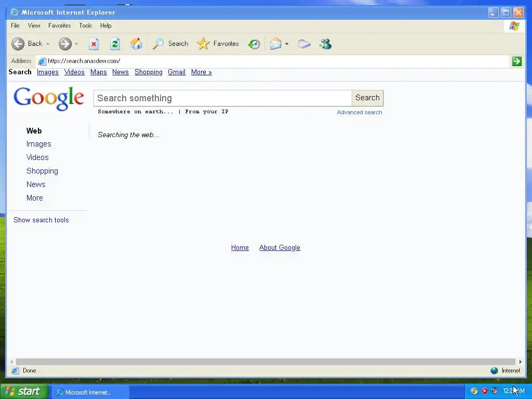Image resolution: width=532 pixels, height=399 pixels.
Task: Open the Maps link in top navigation
Action: click(98, 72)
